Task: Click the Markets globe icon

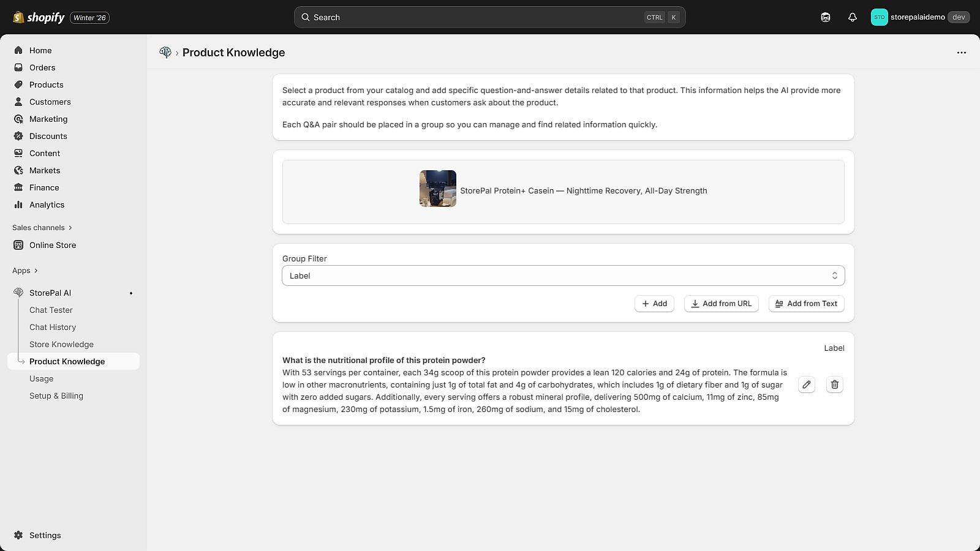Action: click(x=18, y=170)
